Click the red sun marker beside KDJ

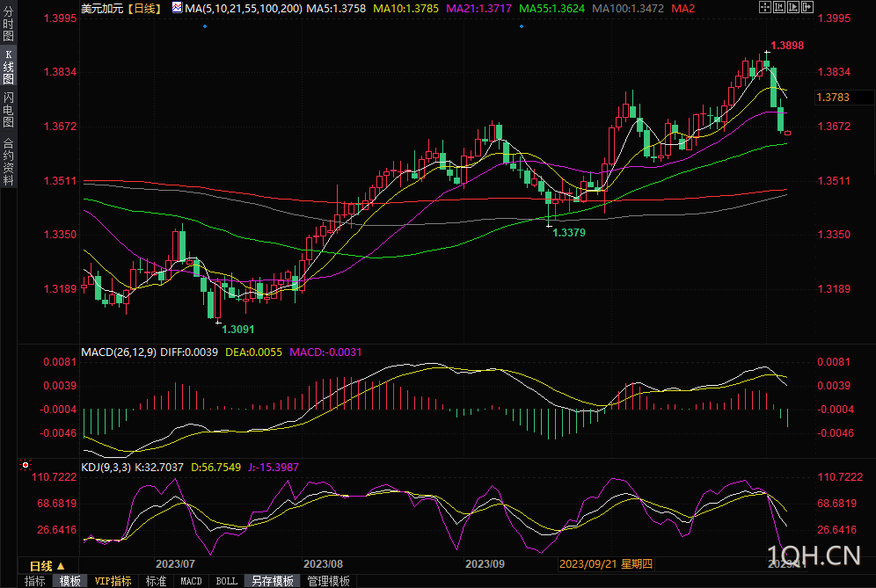click(x=26, y=465)
